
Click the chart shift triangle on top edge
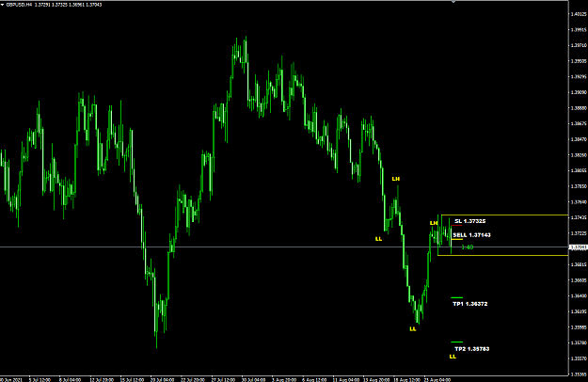click(x=453, y=2)
